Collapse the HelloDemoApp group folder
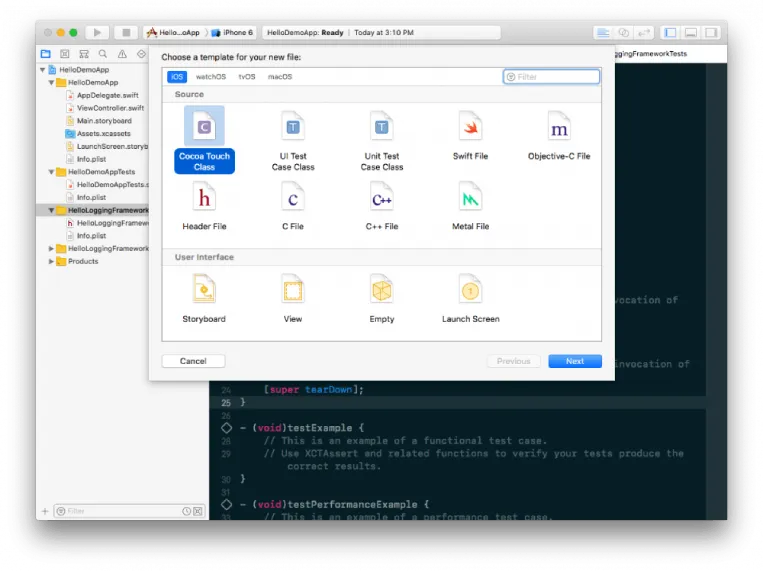Viewport: 763px width, 571px height. (51, 83)
